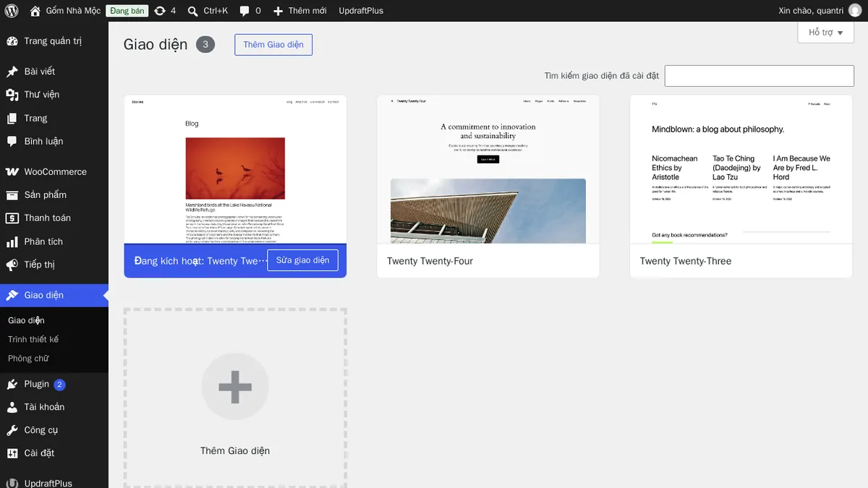Viewport: 868px width, 488px height.
Task: Click the Sửa giao diện button
Action: (x=302, y=260)
